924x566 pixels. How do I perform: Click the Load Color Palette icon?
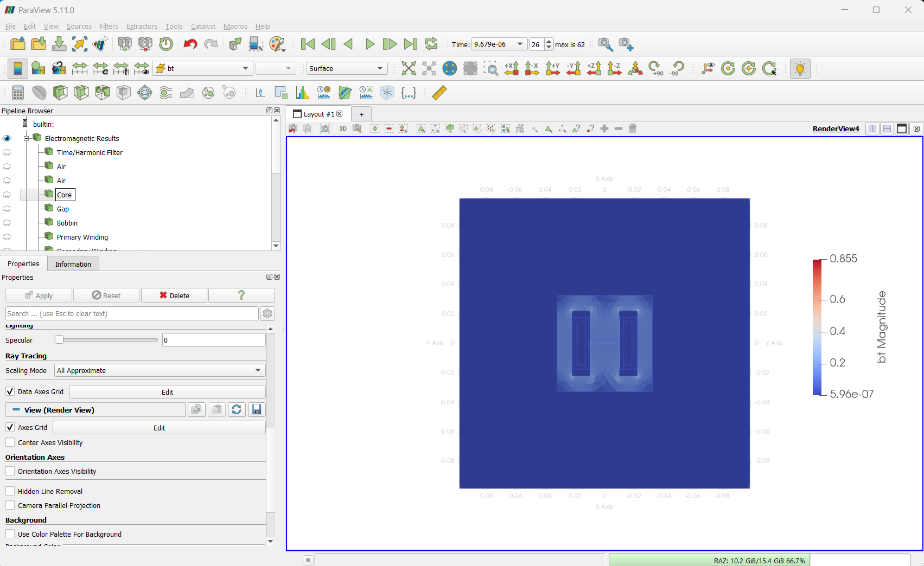click(x=277, y=44)
